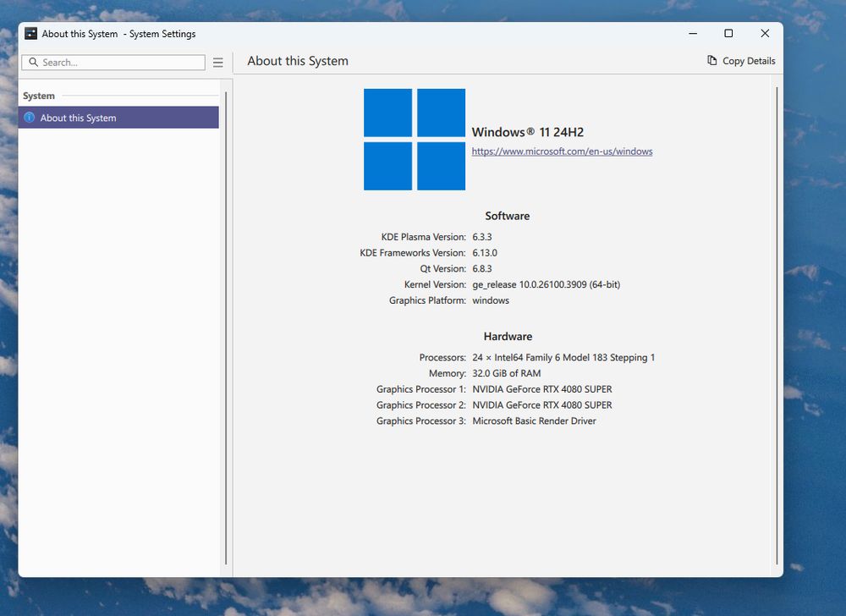Click the window title text 'About this System - System Settings'
846x616 pixels.
(118, 34)
